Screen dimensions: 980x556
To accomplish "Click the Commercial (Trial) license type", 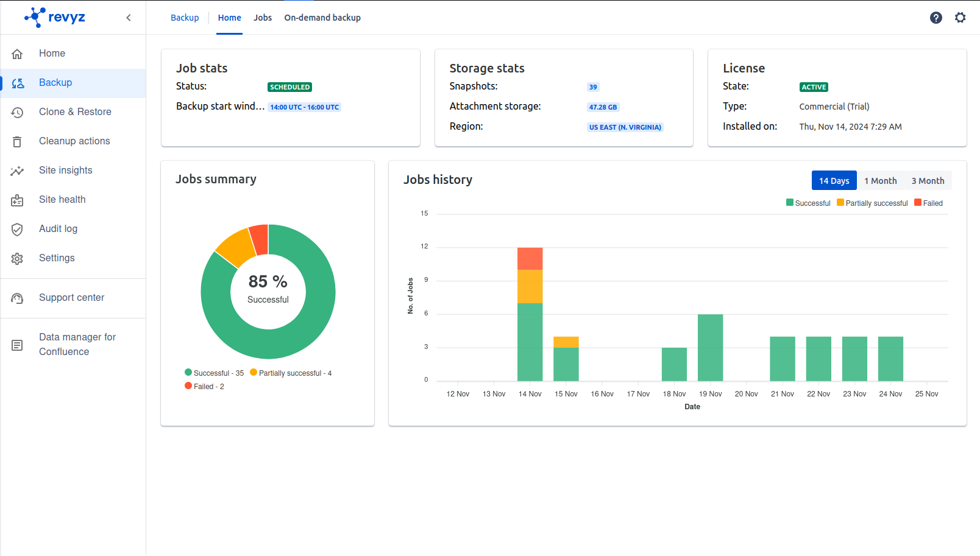I will tap(834, 107).
